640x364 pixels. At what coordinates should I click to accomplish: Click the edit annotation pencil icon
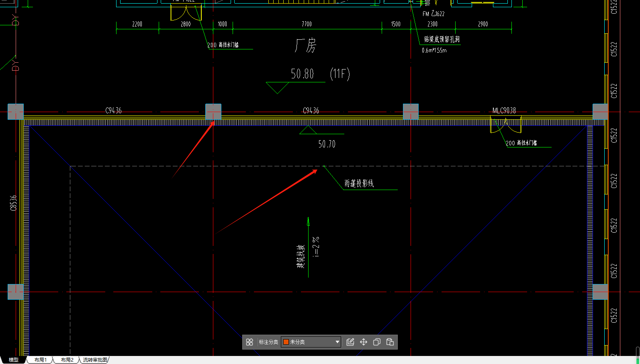pyautogui.click(x=350, y=342)
